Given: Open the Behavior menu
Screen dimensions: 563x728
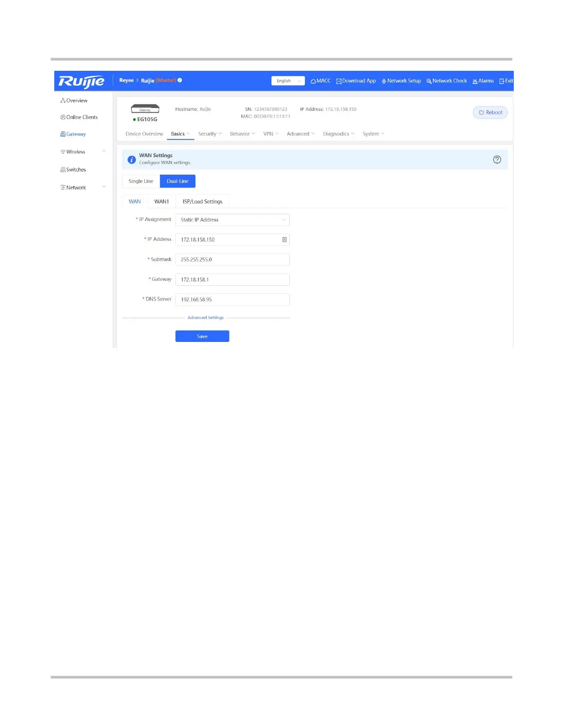Looking at the screenshot, I should 242,134.
